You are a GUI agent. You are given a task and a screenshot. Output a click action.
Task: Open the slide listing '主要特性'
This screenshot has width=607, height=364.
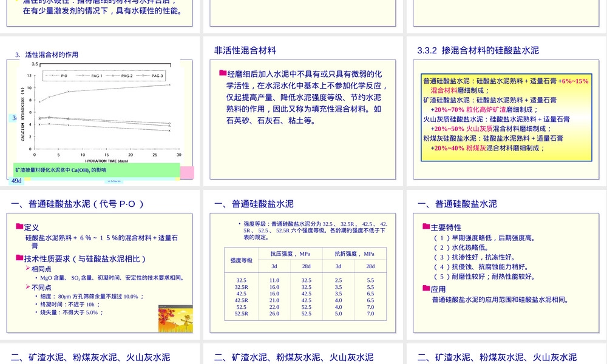[x=506, y=265]
